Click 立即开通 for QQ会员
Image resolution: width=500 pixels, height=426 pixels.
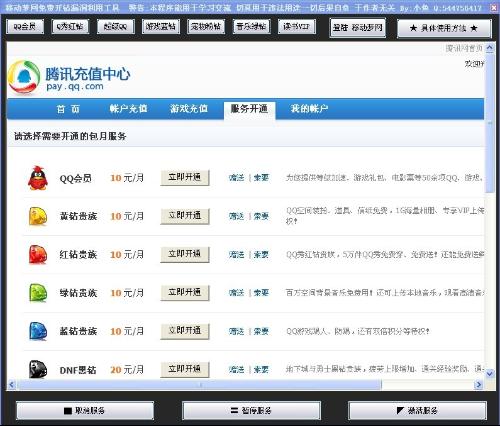pos(185,178)
